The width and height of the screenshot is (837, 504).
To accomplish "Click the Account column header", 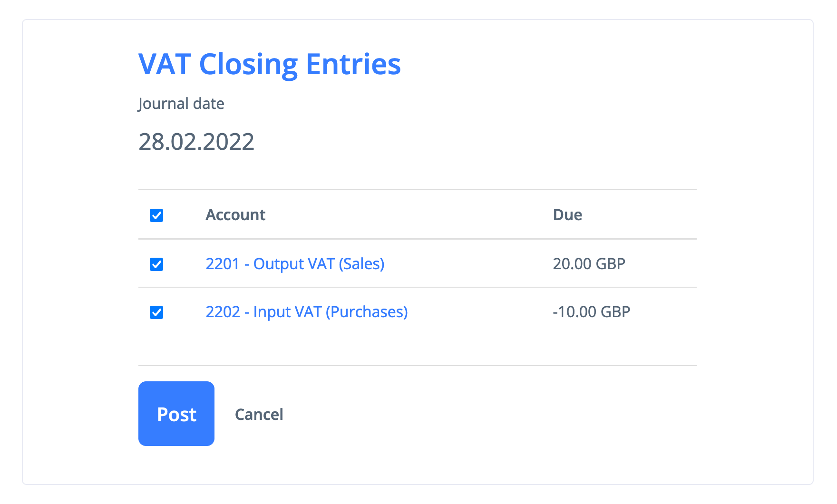I will (x=235, y=215).
